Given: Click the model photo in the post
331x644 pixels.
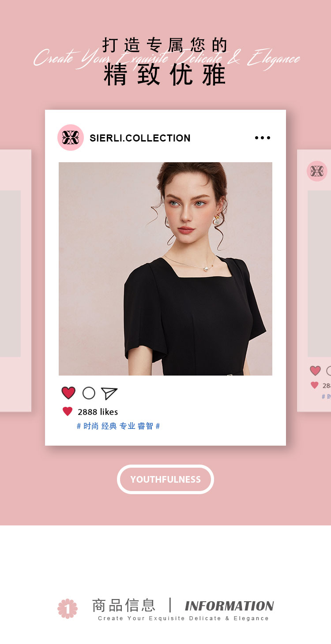Looking at the screenshot, I should click(165, 269).
